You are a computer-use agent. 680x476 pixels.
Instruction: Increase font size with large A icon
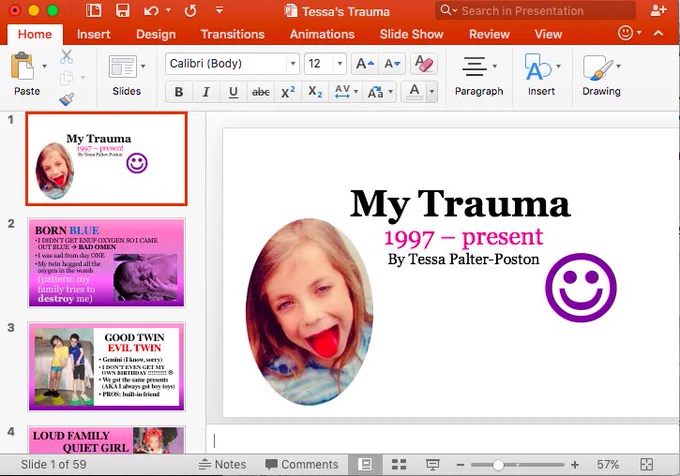pos(365,64)
